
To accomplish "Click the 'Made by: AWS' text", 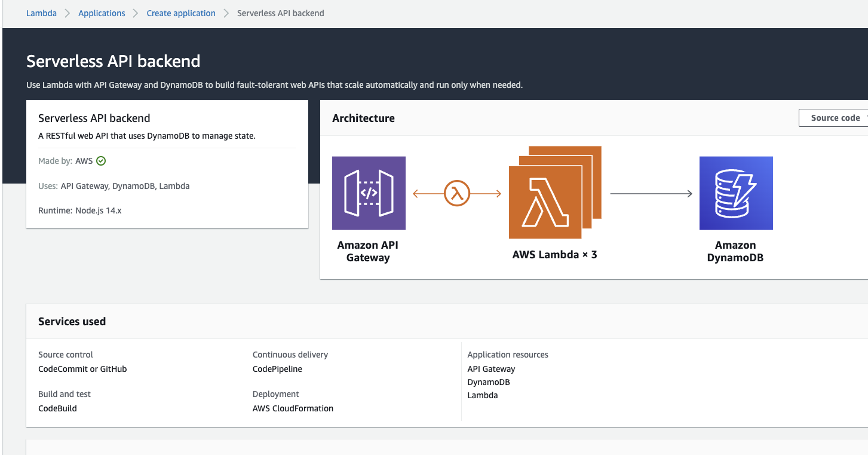I will coord(66,161).
